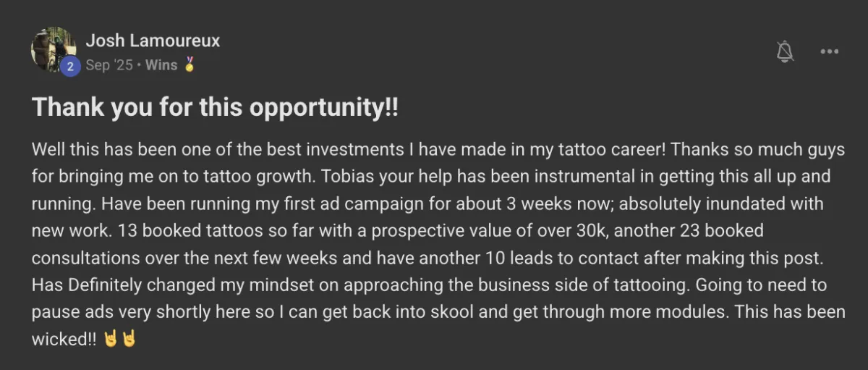The height and width of the screenshot is (370, 868).
Task: Click Josh Lamoureux's profile avatar
Action: 53,49
